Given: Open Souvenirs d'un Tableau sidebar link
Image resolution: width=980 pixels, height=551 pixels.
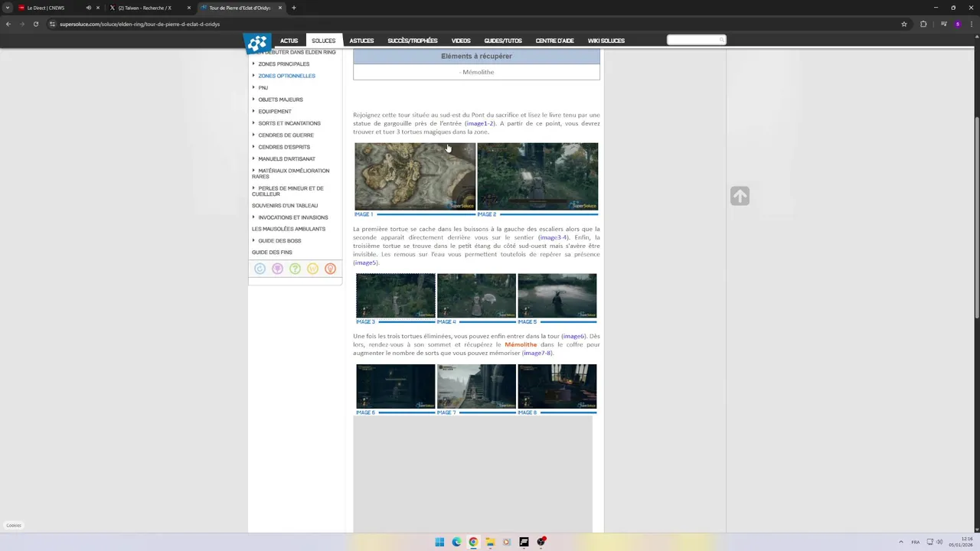Looking at the screenshot, I should [285, 205].
